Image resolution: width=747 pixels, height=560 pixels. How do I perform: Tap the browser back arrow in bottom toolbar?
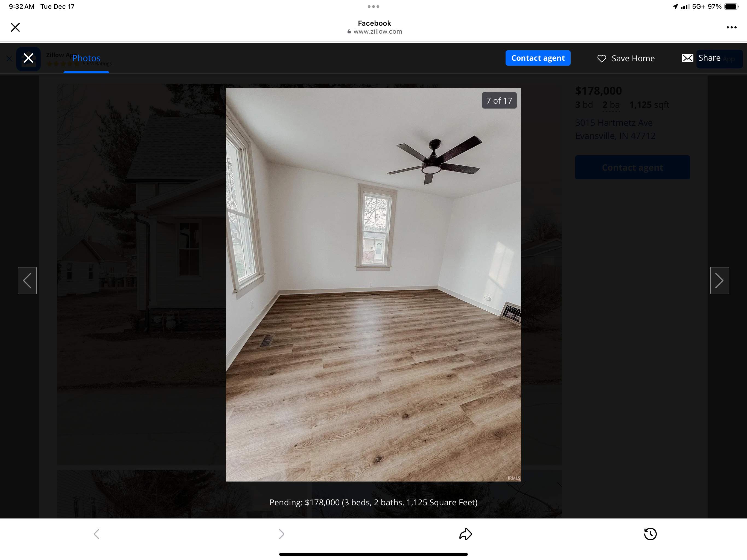point(97,534)
